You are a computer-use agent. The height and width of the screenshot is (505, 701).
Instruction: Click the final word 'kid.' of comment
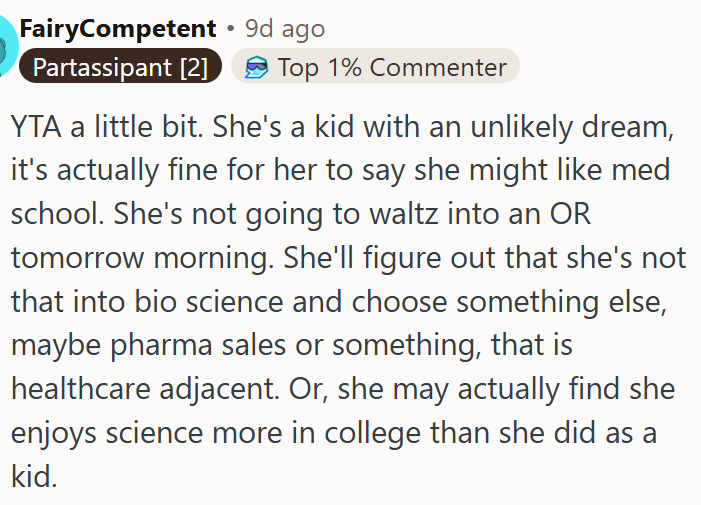[x=34, y=476]
